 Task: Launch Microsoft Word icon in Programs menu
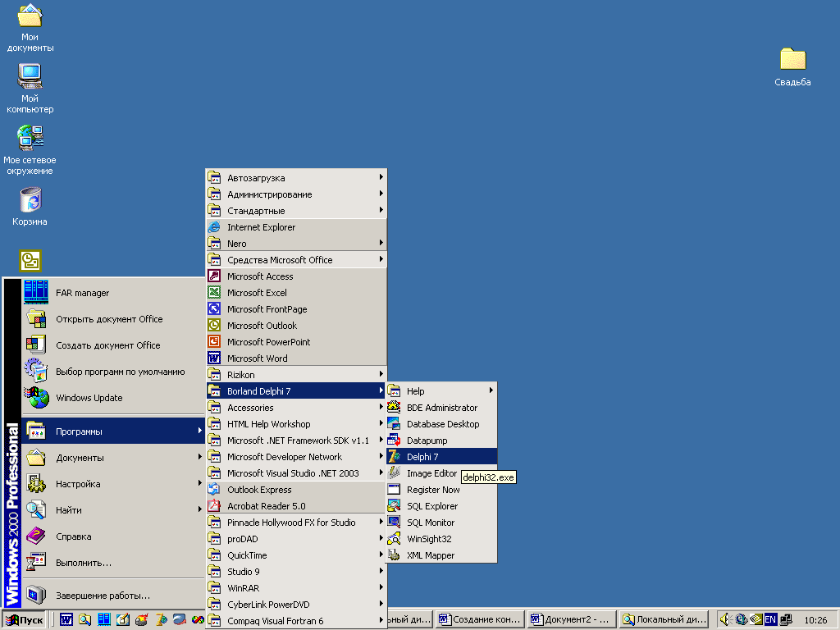[214, 358]
